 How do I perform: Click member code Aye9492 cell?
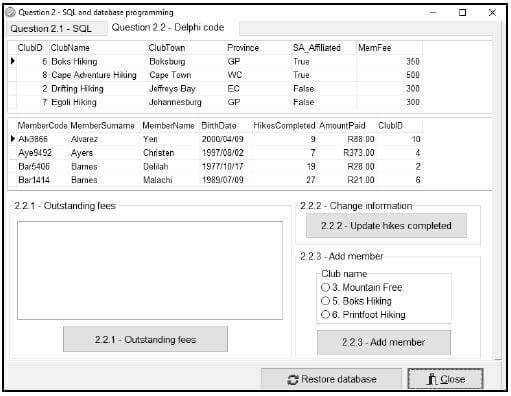(x=43, y=153)
